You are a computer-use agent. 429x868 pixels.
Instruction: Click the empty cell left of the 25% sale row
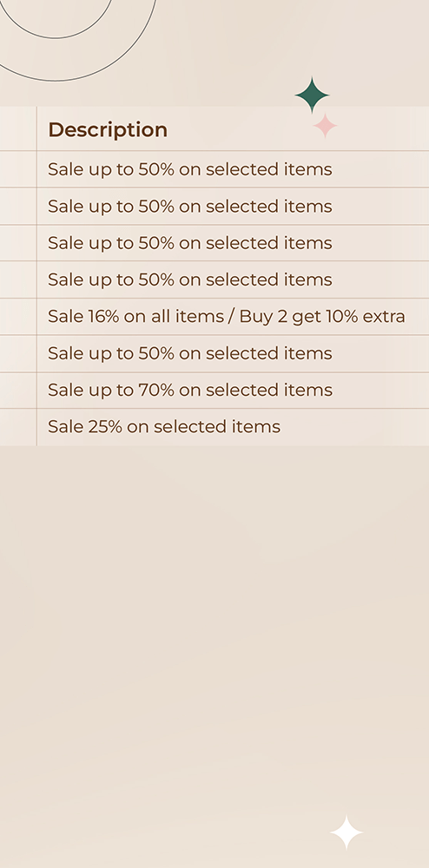18,427
